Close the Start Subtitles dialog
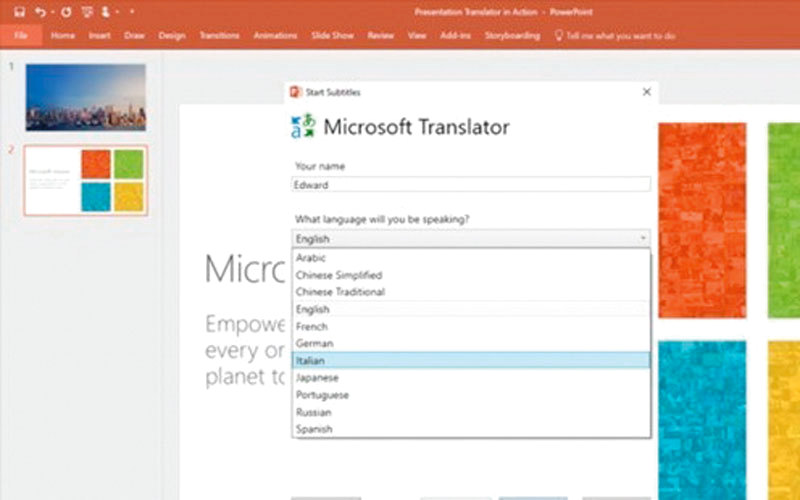Image resolution: width=800 pixels, height=500 pixels. pyautogui.click(x=646, y=92)
